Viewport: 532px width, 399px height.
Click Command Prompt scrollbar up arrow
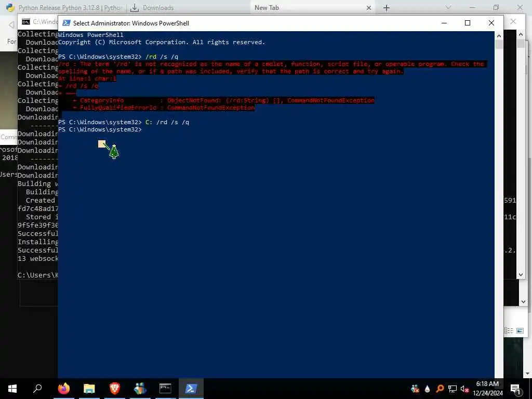click(x=521, y=34)
